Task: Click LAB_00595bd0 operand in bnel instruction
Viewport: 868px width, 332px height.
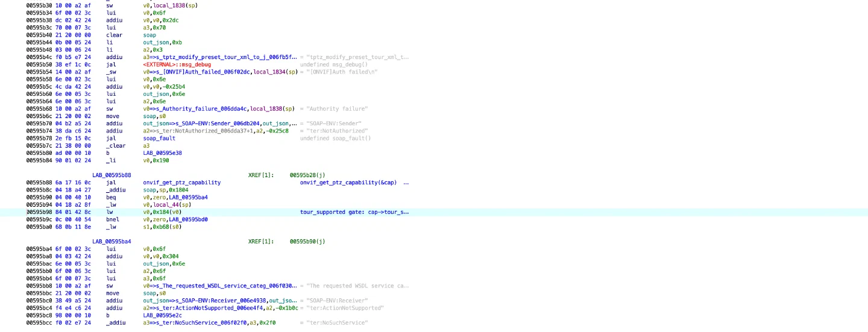Action: click(188, 219)
